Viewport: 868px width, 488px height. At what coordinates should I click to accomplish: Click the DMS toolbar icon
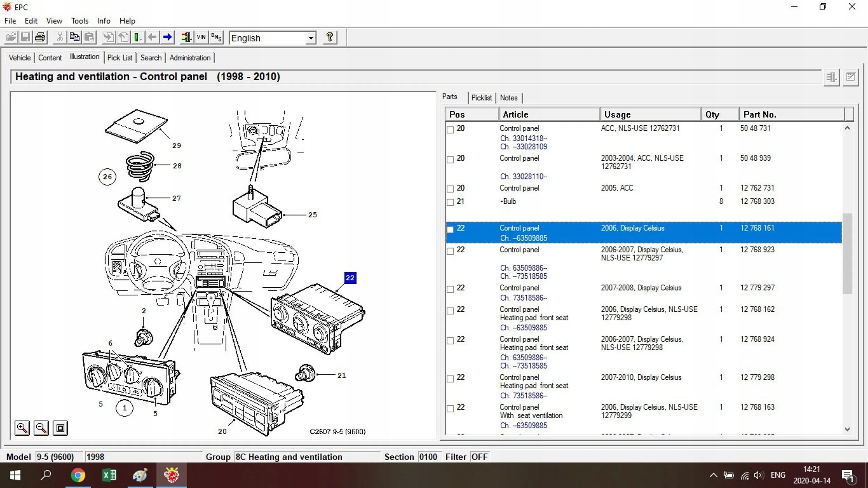point(216,37)
